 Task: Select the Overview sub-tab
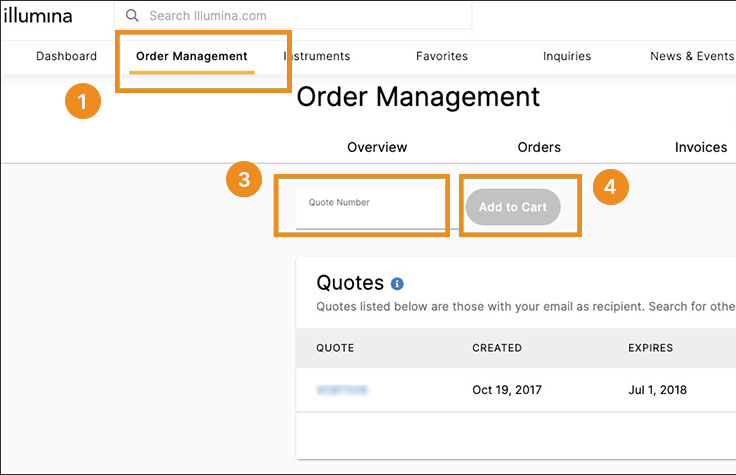(x=377, y=147)
